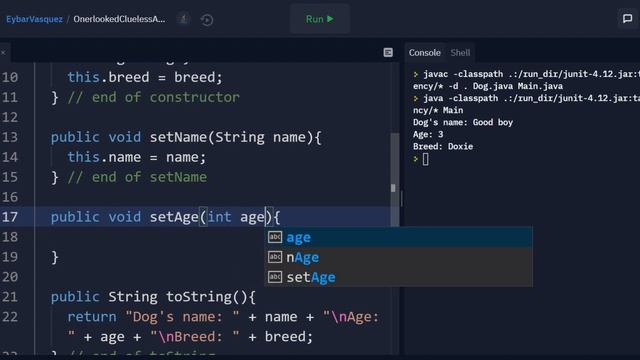Close the file tab with the x
This screenshot has width=640, height=360.
pos(3,53)
